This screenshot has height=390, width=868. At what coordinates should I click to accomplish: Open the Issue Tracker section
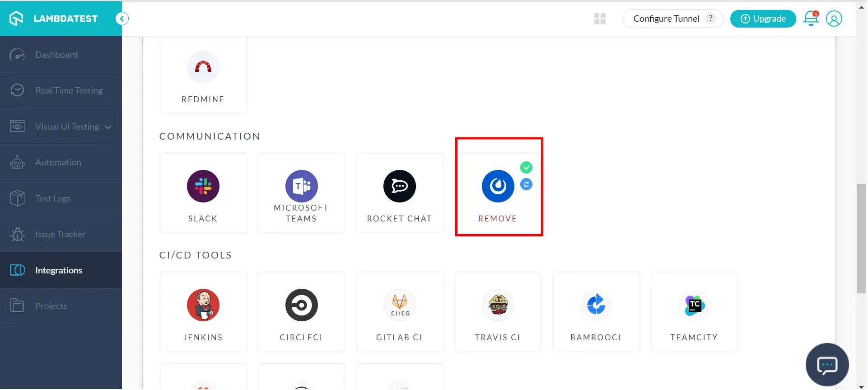coord(60,234)
